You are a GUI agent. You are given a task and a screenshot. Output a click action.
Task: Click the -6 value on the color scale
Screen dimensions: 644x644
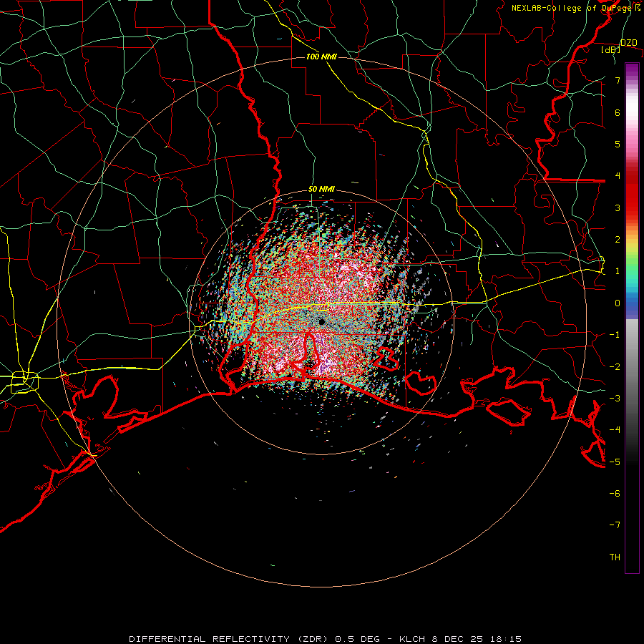[615, 494]
